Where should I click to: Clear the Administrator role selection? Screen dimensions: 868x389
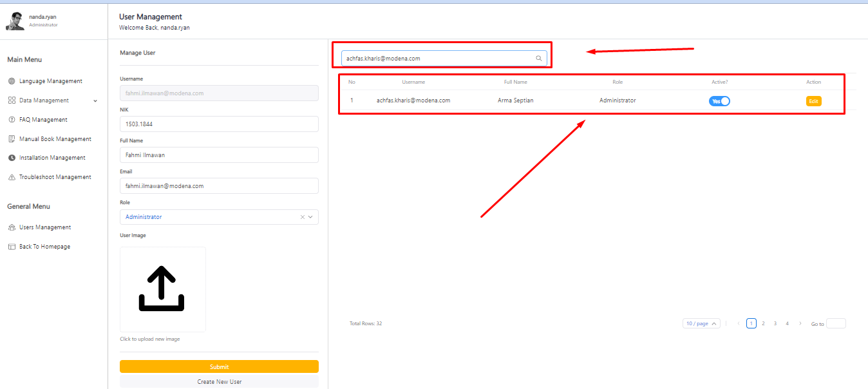click(x=303, y=217)
